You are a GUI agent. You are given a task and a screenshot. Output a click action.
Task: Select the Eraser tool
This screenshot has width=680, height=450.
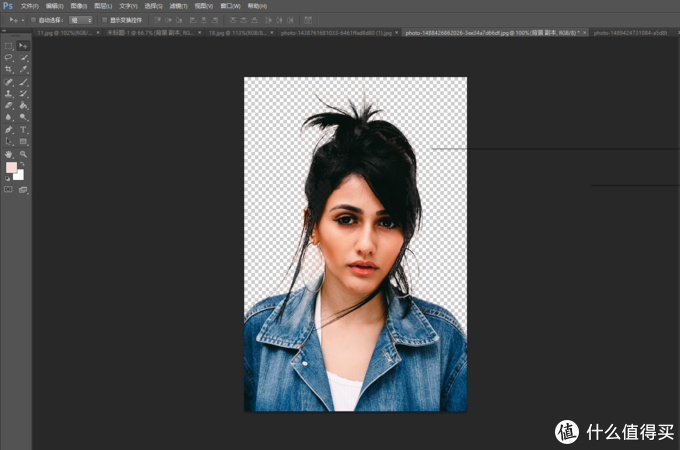(x=9, y=105)
